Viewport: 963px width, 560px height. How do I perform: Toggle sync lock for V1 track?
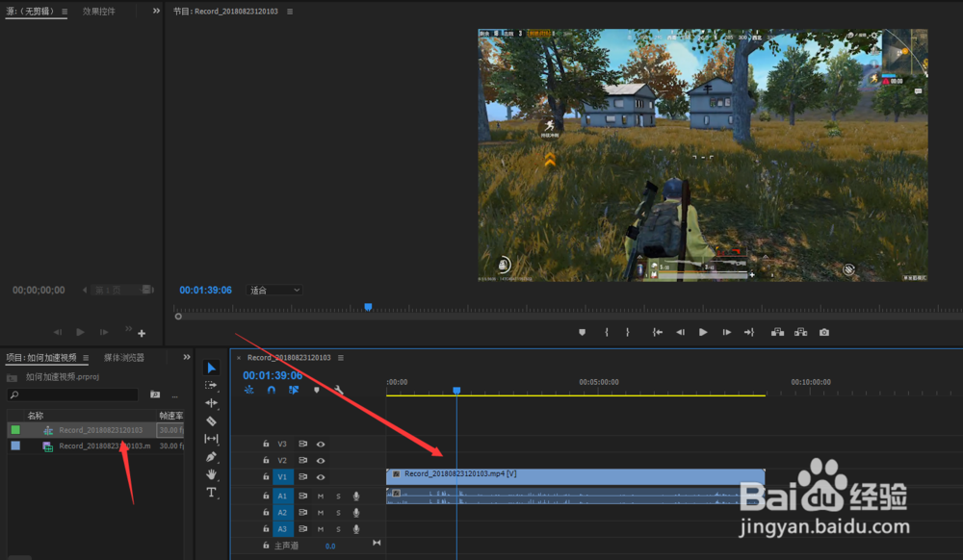coord(302,477)
